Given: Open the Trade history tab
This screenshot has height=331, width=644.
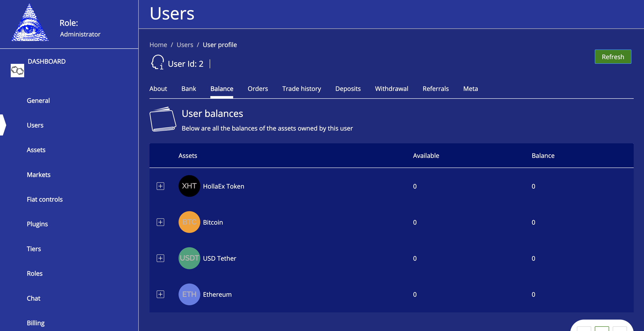Looking at the screenshot, I should click(301, 88).
